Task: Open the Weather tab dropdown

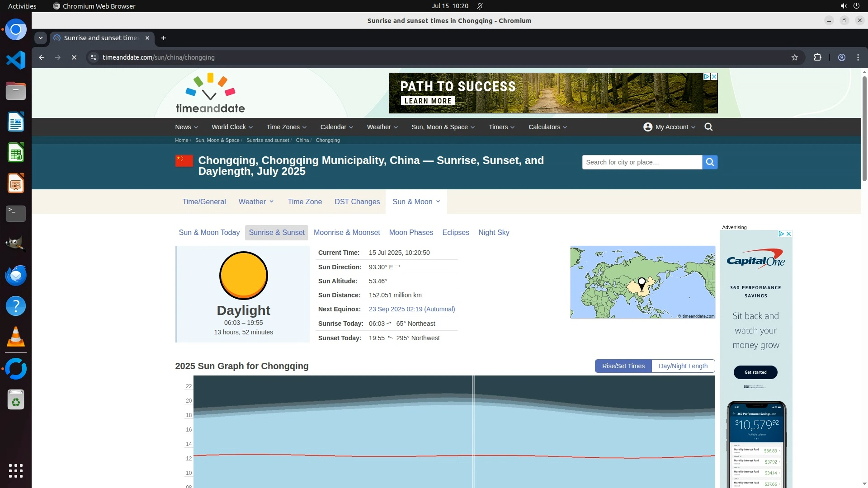Action: pos(256,202)
